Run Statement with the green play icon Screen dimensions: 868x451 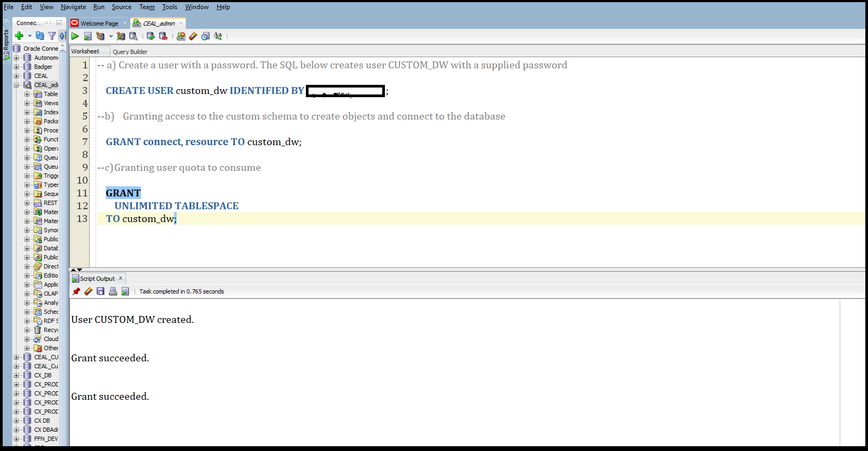pos(75,36)
